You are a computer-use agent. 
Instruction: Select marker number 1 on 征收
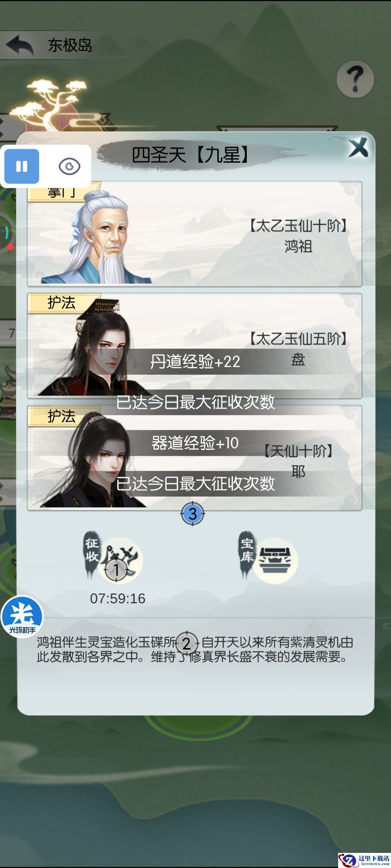[x=116, y=570]
